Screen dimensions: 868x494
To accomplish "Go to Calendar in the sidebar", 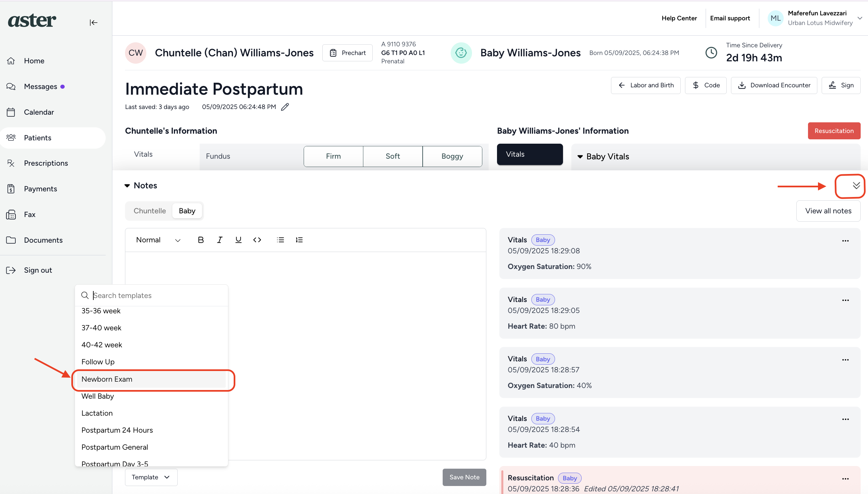I will (39, 112).
